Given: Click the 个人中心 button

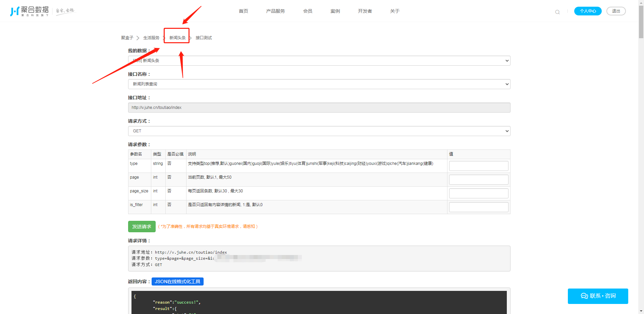Looking at the screenshot, I should [x=588, y=11].
